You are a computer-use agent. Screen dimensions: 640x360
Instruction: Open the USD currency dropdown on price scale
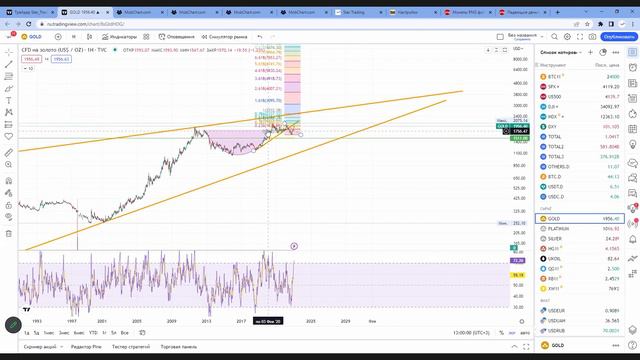click(x=518, y=49)
